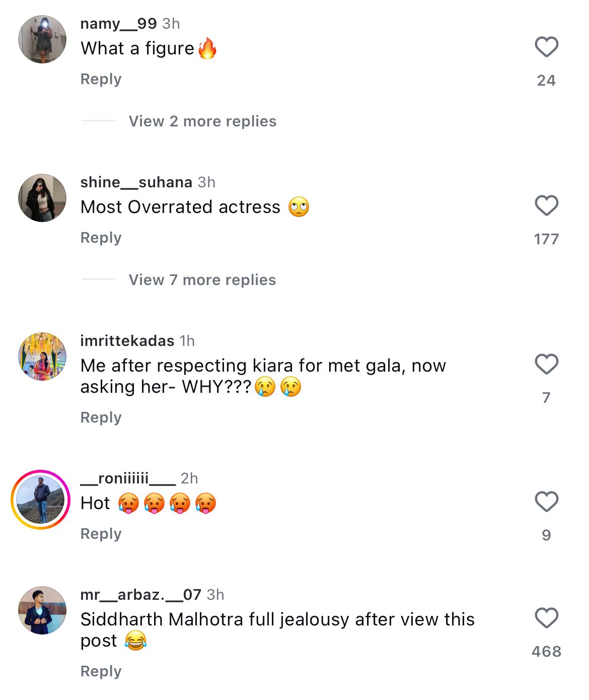The height and width of the screenshot is (700, 589).
Task: Open username link mr__arbaz.__07
Action: coord(141,595)
